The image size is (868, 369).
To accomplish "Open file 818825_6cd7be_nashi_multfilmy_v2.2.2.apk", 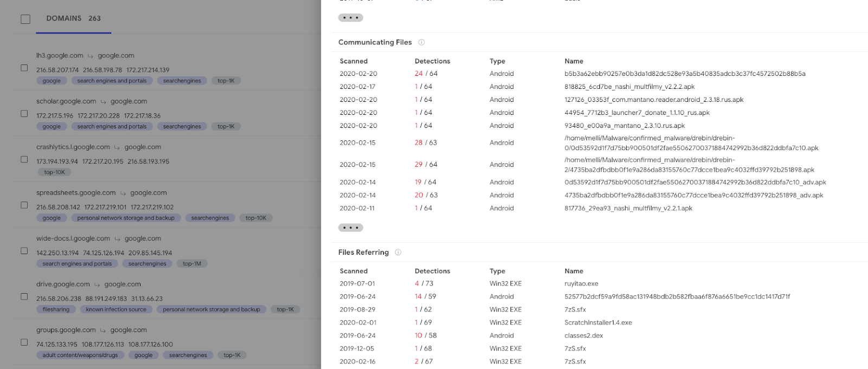I will point(629,87).
